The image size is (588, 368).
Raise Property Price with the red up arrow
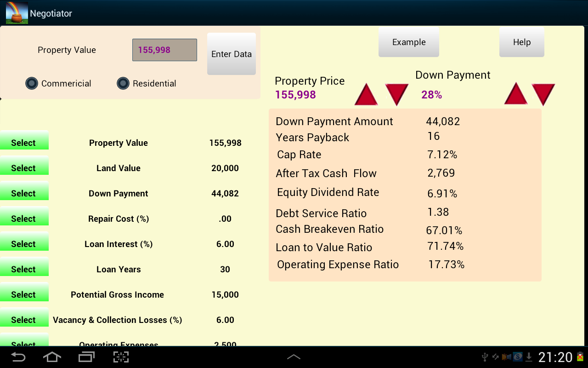(366, 94)
